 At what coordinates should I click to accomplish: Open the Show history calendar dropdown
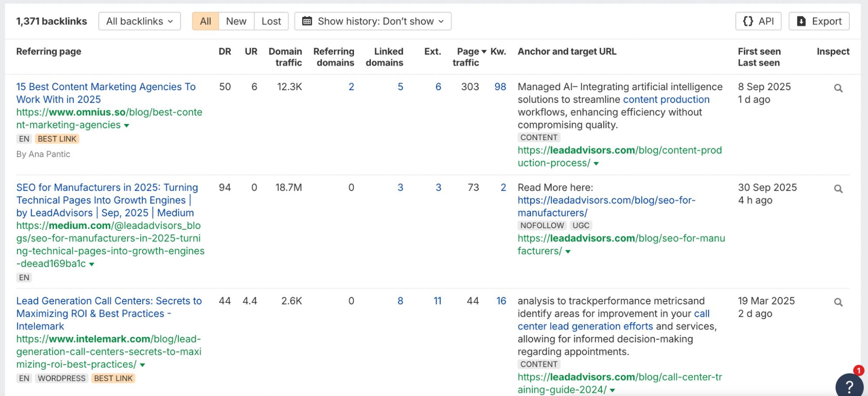point(373,21)
